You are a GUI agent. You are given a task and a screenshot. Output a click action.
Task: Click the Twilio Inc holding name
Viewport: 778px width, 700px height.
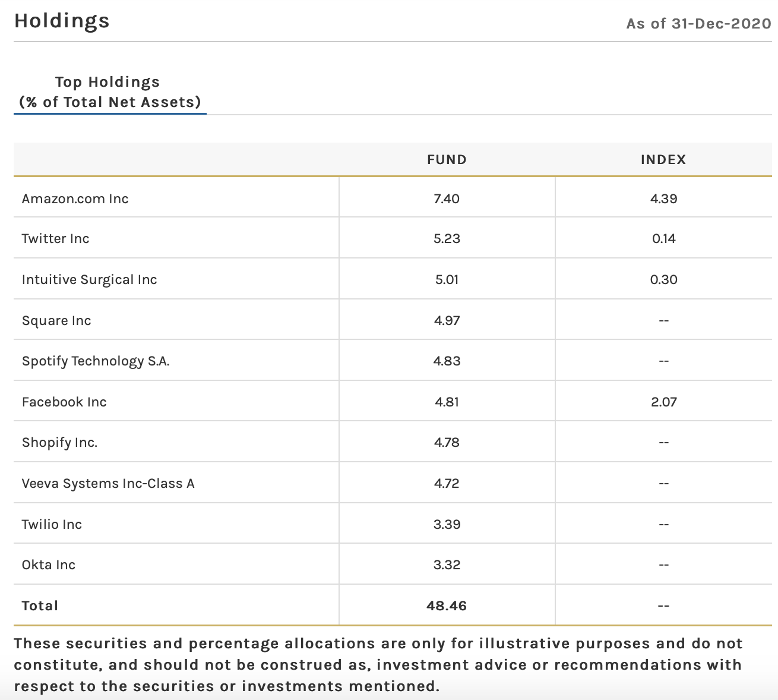point(52,524)
